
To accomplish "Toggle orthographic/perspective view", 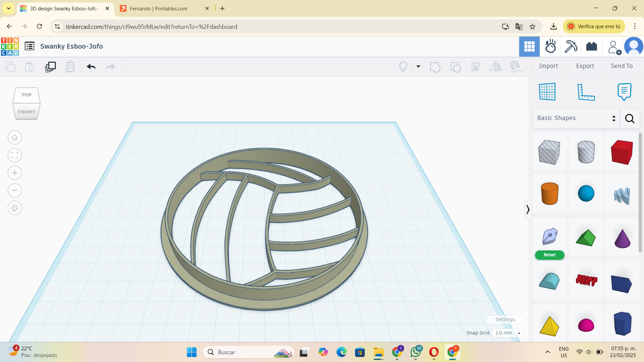I will click(14, 208).
